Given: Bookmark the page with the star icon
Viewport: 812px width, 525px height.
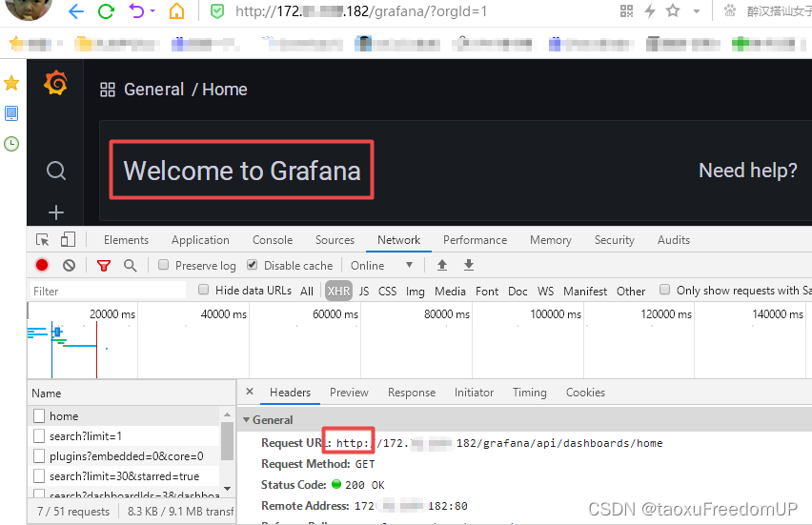Looking at the screenshot, I should click(673, 10).
